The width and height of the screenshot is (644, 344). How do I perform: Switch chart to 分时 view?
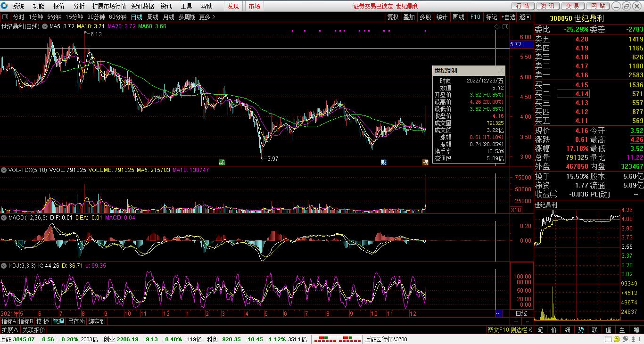click(18, 17)
